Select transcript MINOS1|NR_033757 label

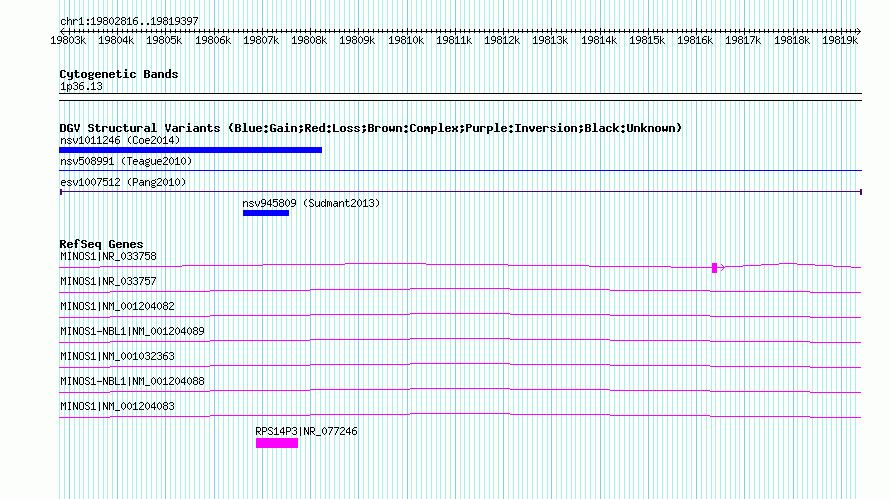[x=108, y=282]
